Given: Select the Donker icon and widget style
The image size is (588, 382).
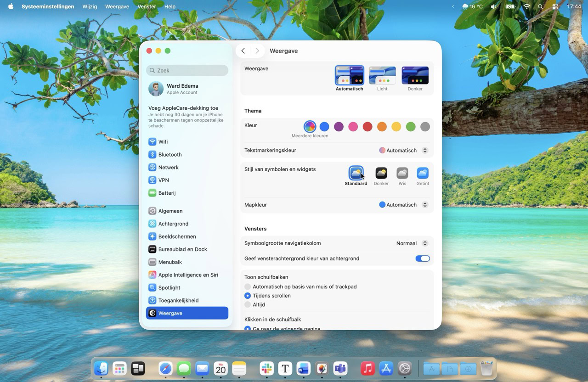Looking at the screenshot, I should coord(381,173).
